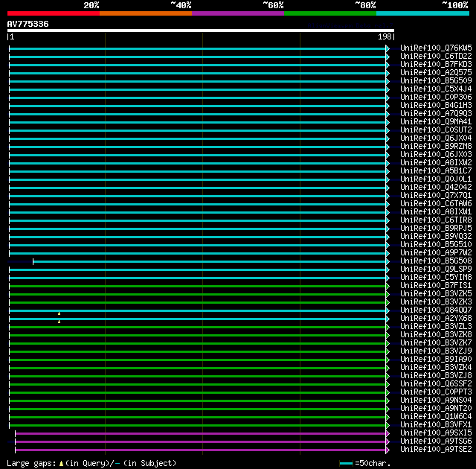Select the UniRef100_B9RZM8 label
The image size is (476, 469).
[436, 147]
